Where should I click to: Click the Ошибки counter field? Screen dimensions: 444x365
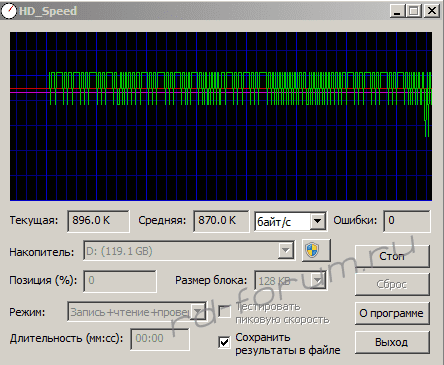pos(407,221)
